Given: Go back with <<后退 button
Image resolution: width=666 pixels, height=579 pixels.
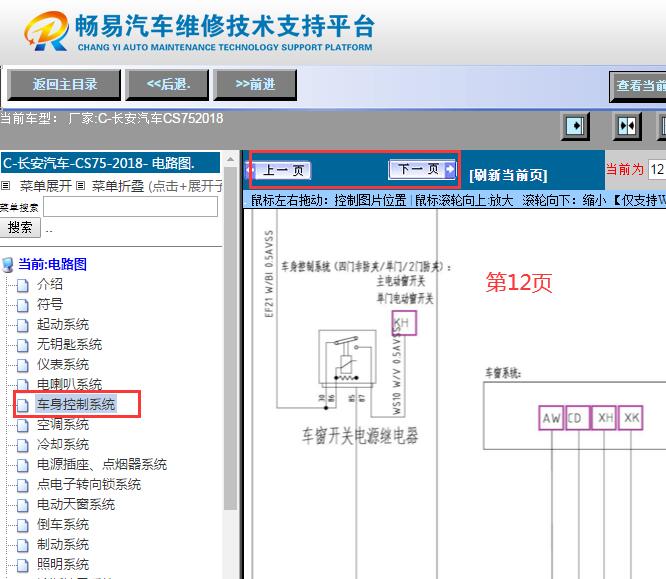Looking at the screenshot, I should [168, 85].
